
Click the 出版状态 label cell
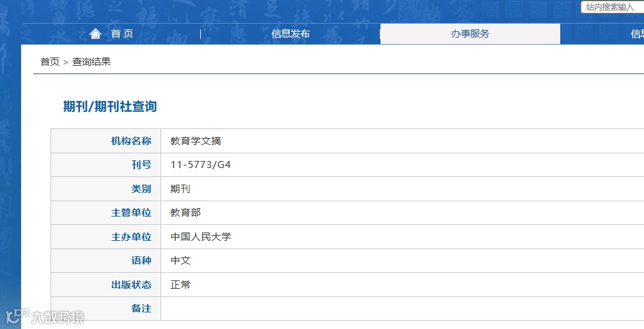coord(106,285)
